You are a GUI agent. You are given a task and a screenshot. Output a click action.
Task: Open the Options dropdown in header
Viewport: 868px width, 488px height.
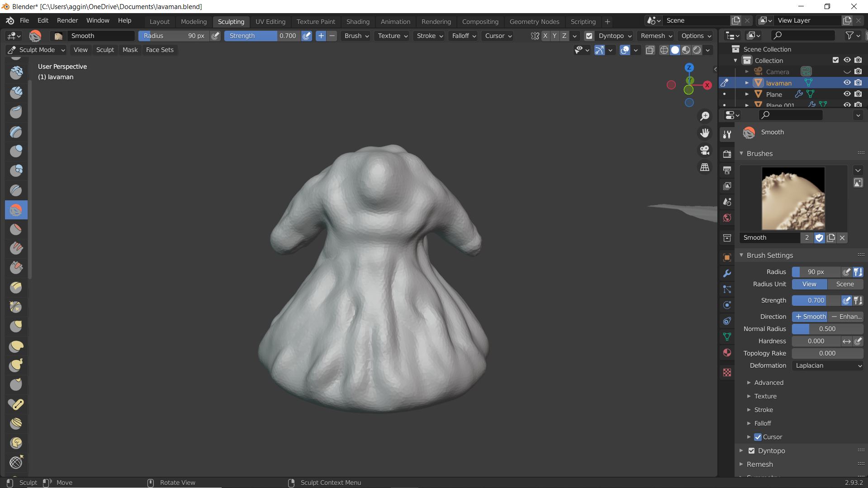coord(696,36)
